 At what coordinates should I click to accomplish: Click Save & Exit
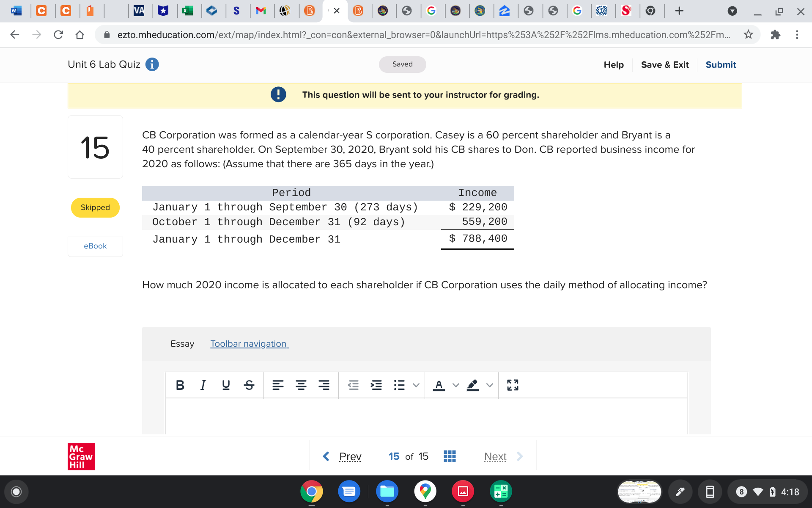tap(664, 65)
